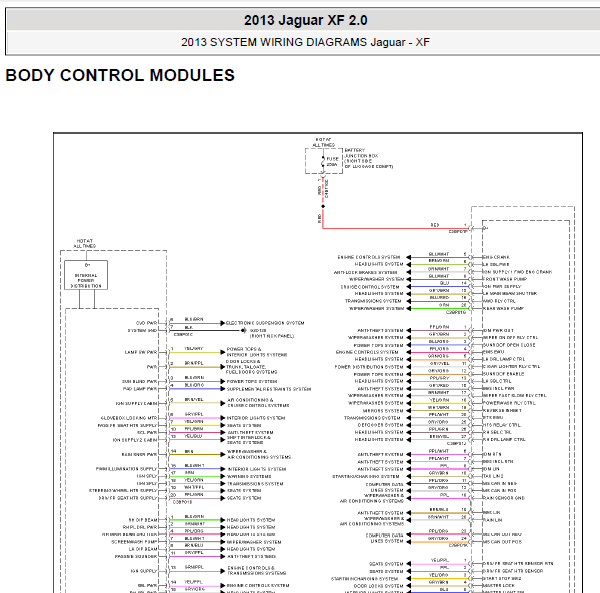Click the "MIRRORS SYSTEM" label
The width and height of the screenshot is (600, 593).
(x=383, y=411)
